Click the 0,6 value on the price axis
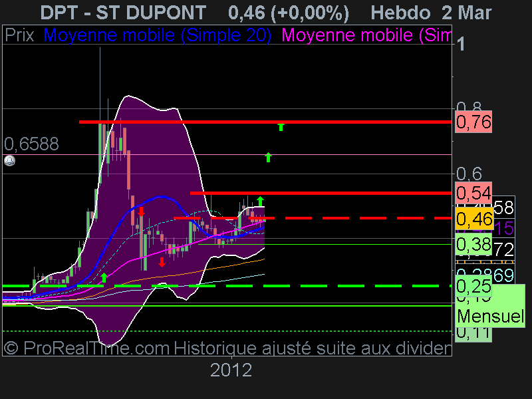 click(x=469, y=174)
